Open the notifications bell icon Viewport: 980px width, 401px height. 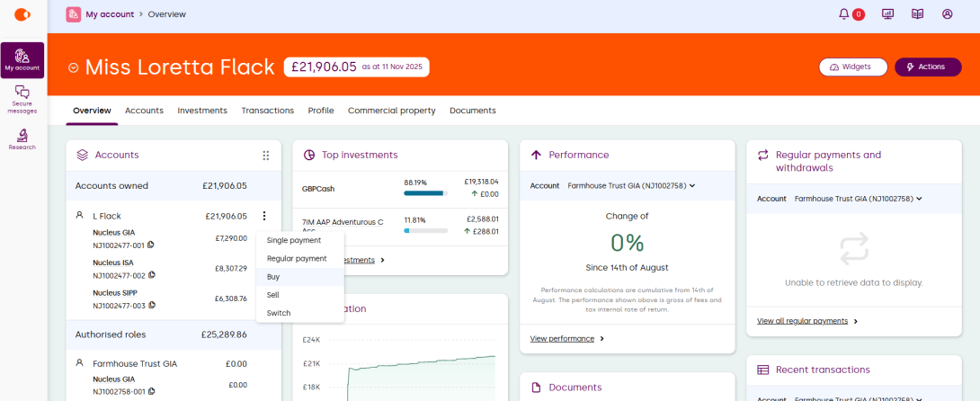[x=843, y=14]
